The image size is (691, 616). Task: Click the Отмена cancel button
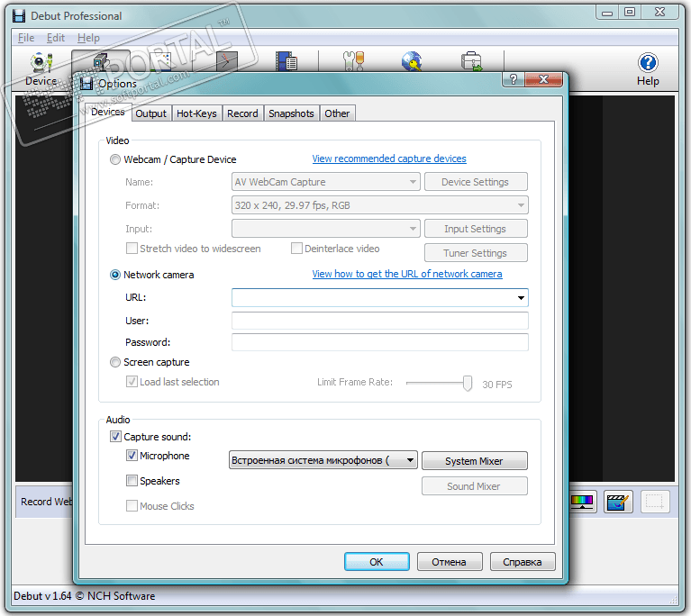click(x=450, y=562)
